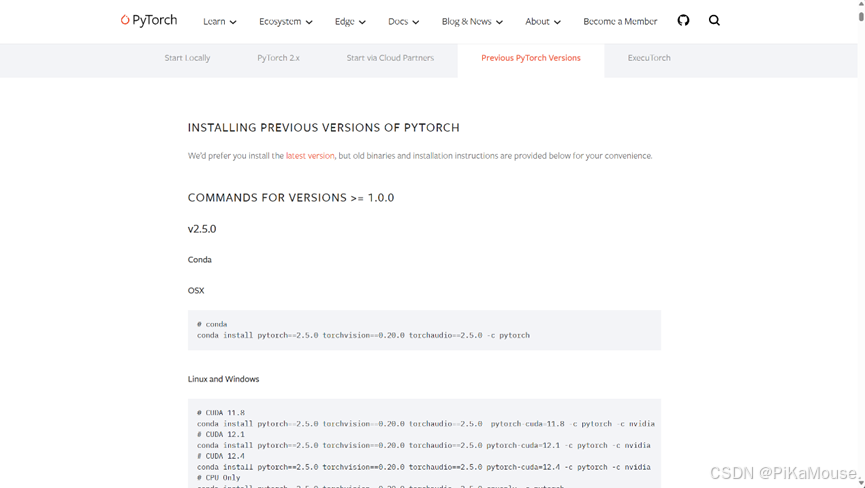865x488 pixels.
Task: Open the Blog & News menu
Action: 466,22
